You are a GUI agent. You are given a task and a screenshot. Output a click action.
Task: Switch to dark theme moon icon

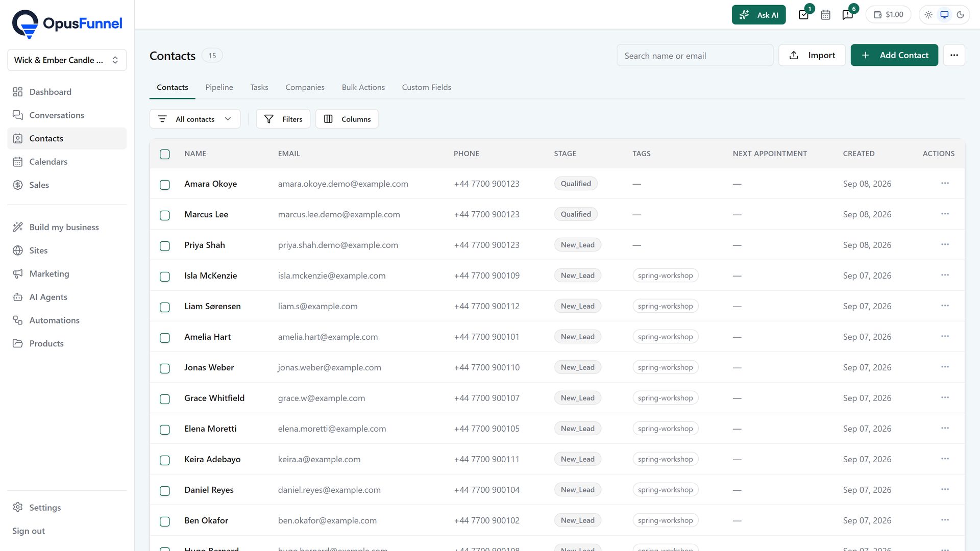(960, 15)
